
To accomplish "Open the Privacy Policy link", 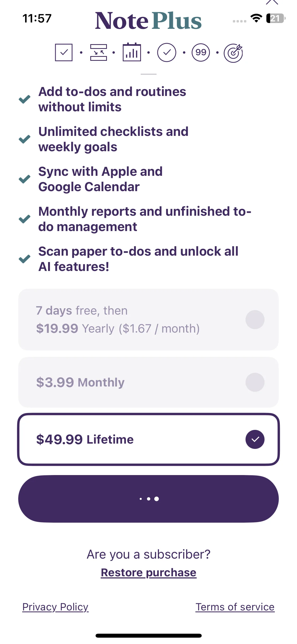I will click(x=55, y=607).
